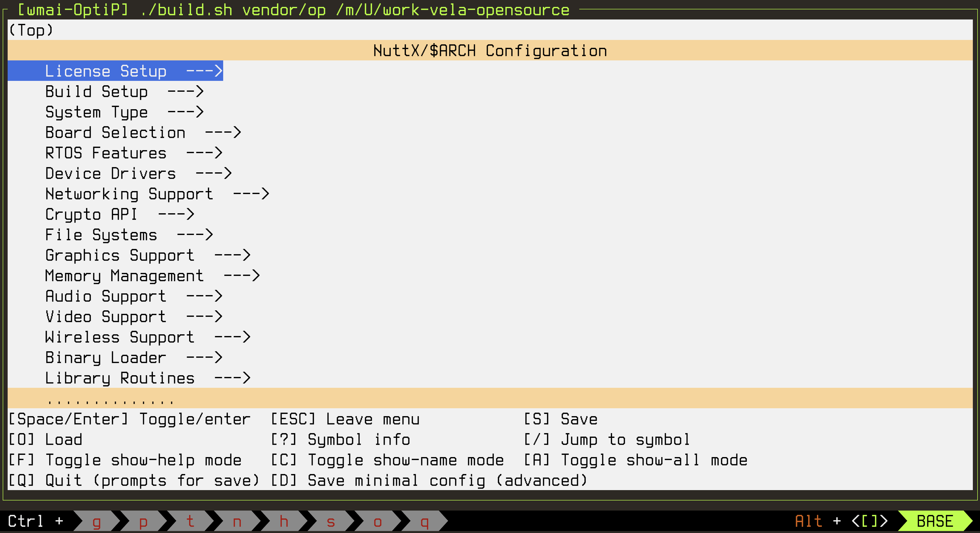The height and width of the screenshot is (533, 980).
Task: Click the 'o' key segment in status bar
Action: click(x=377, y=521)
